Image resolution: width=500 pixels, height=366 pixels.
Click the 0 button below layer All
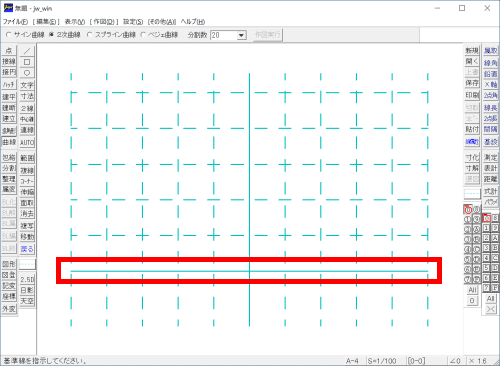[x=472, y=301]
